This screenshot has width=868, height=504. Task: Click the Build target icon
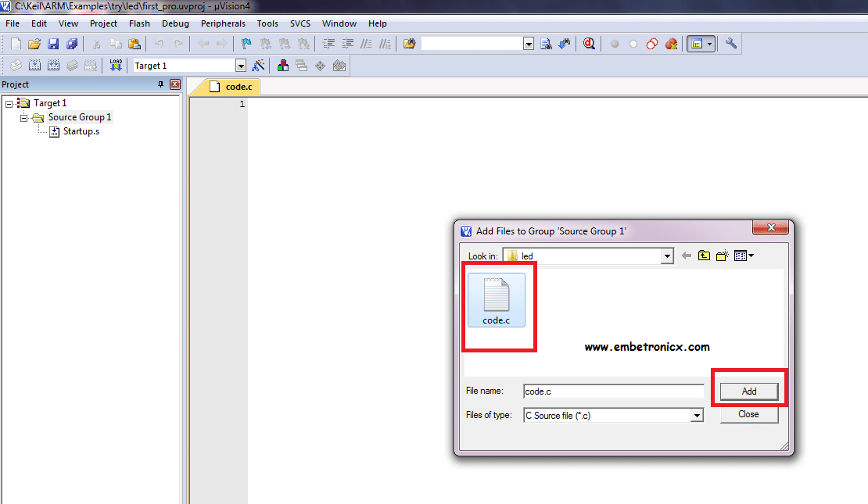(x=34, y=66)
